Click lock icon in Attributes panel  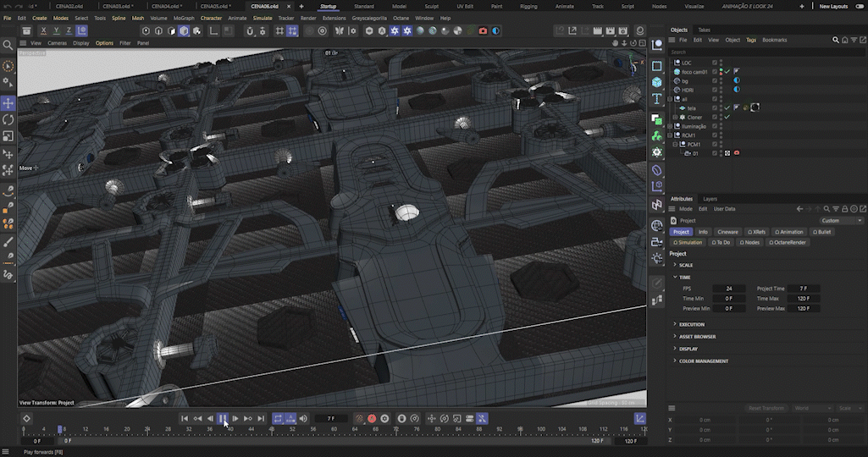[x=845, y=208]
